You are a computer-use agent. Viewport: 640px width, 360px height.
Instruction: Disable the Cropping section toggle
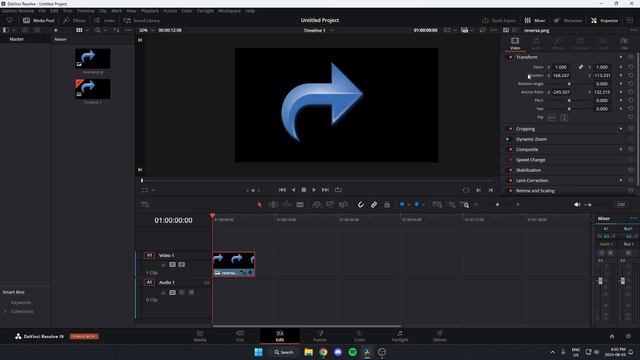510,129
